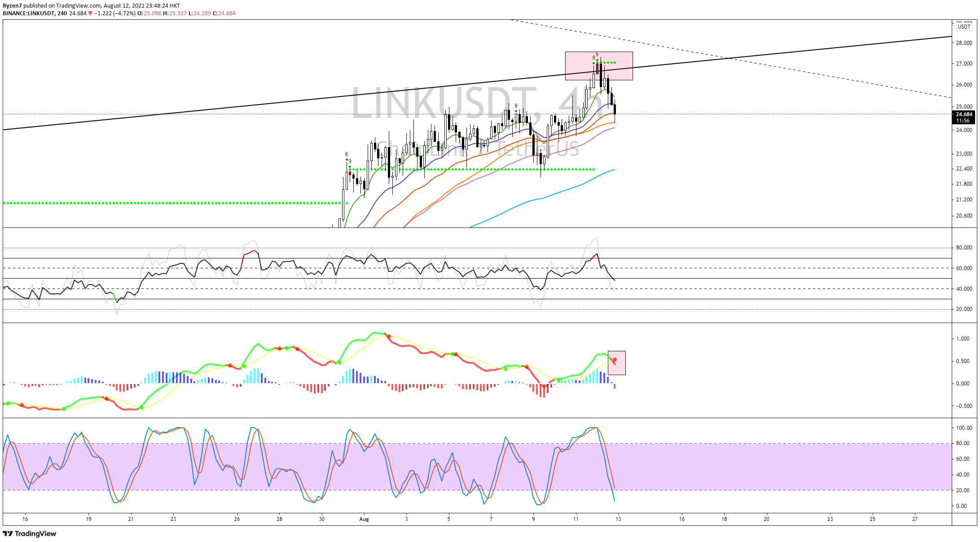The image size is (980, 542).
Task: Click the 22.400 price axis label
Action: pyautogui.click(x=964, y=169)
